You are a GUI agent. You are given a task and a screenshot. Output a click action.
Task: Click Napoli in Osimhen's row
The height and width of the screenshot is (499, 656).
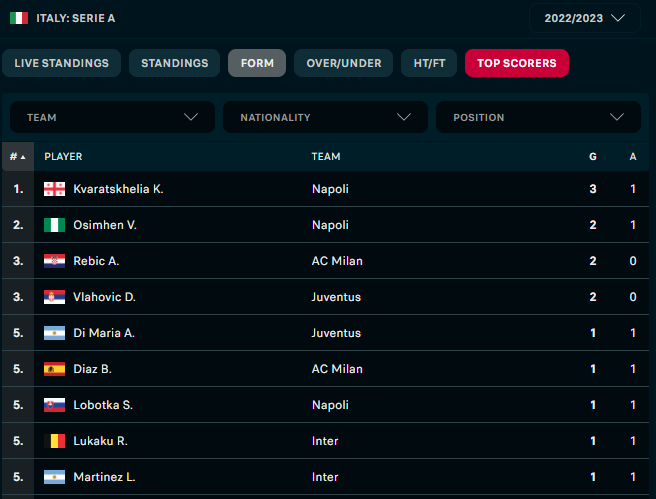pyautogui.click(x=330, y=225)
